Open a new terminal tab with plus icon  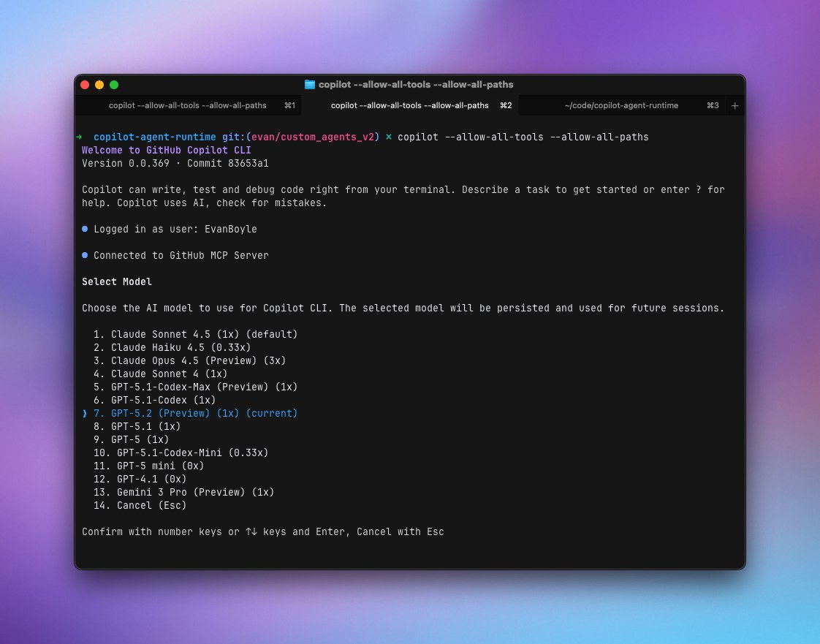click(x=734, y=106)
